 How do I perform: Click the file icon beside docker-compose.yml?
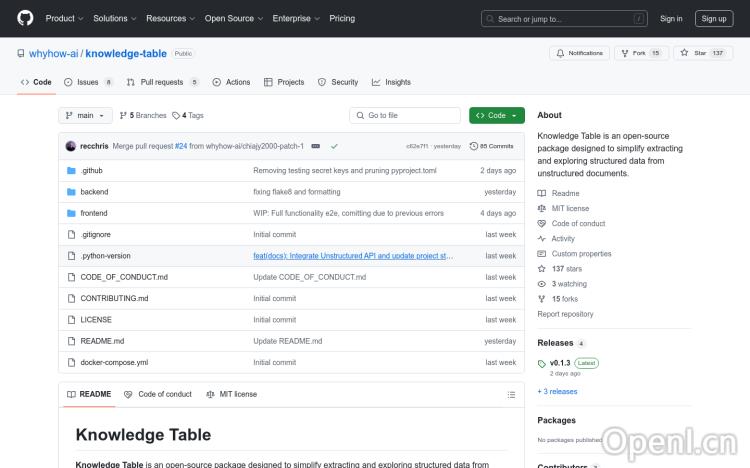(x=71, y=362)
